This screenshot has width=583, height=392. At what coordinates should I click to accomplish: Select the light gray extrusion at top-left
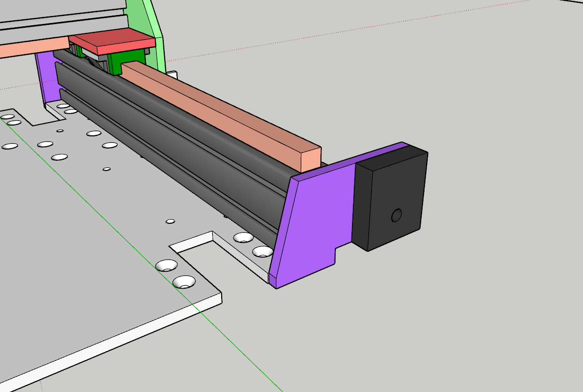click(x=61, y=14)
